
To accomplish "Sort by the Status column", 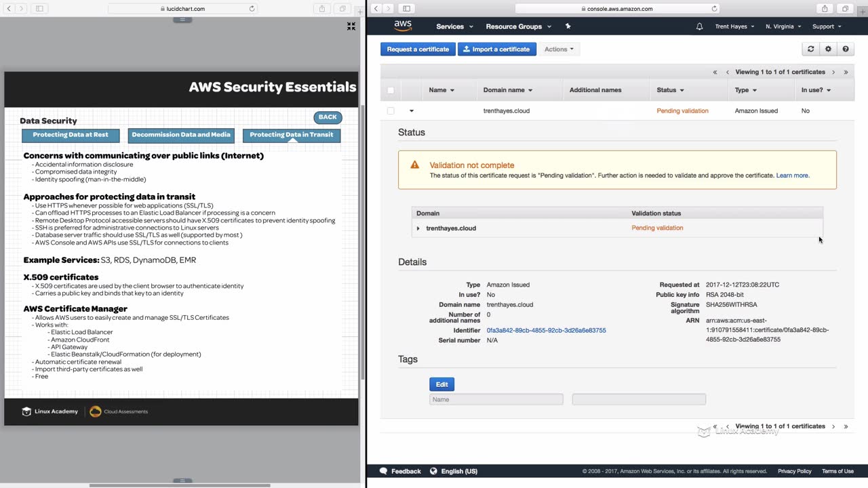I will 671,90.
